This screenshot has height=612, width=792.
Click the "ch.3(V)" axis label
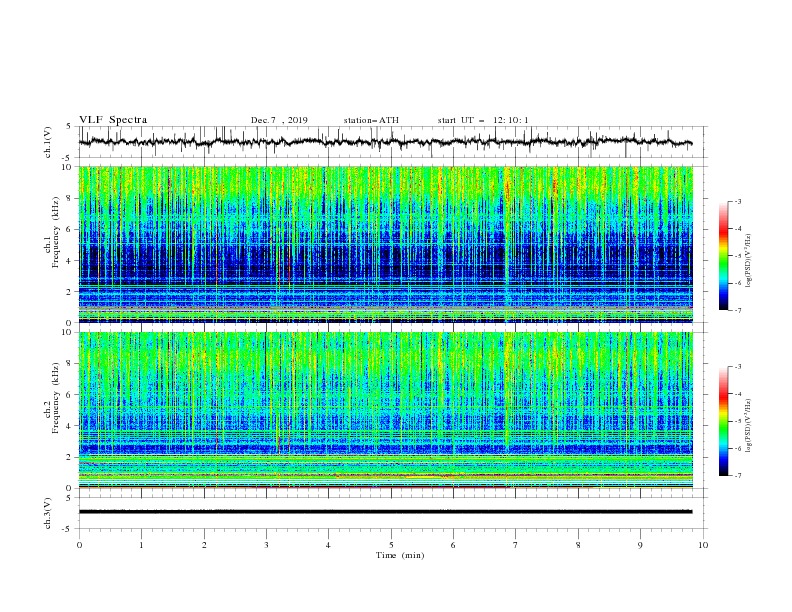[48, 513]
